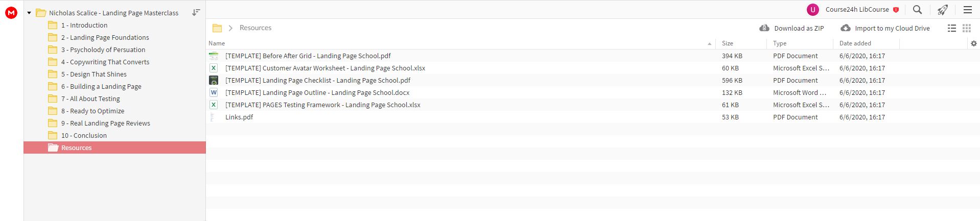
Task: Click the breadcrumb root folder icon
Action: tap(217, 28)
